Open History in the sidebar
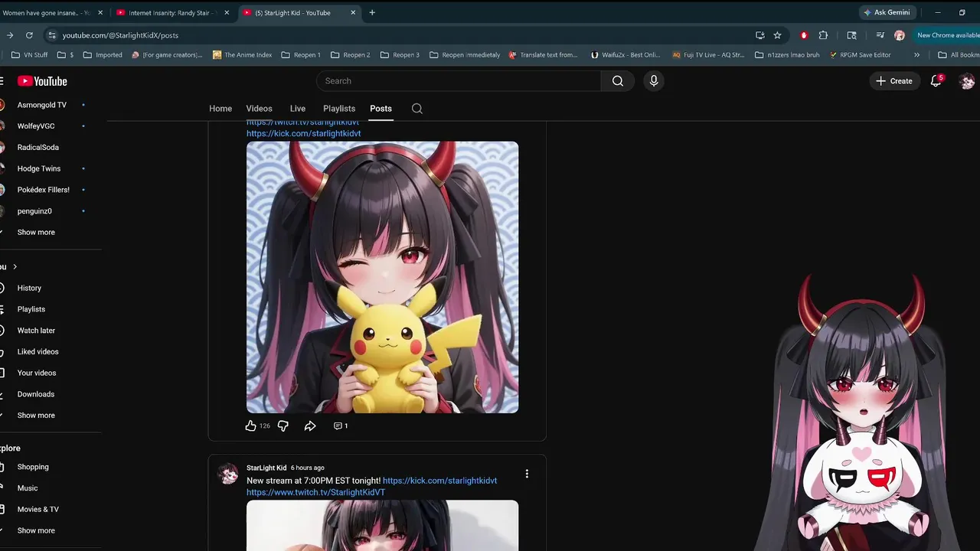The width and height of the screenshot is (980, 551). tap(29, 288)
